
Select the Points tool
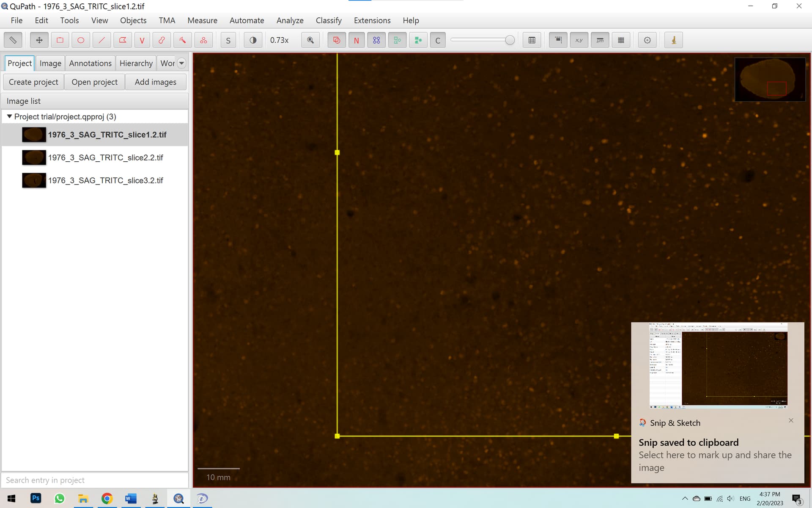tap(203, 40)
